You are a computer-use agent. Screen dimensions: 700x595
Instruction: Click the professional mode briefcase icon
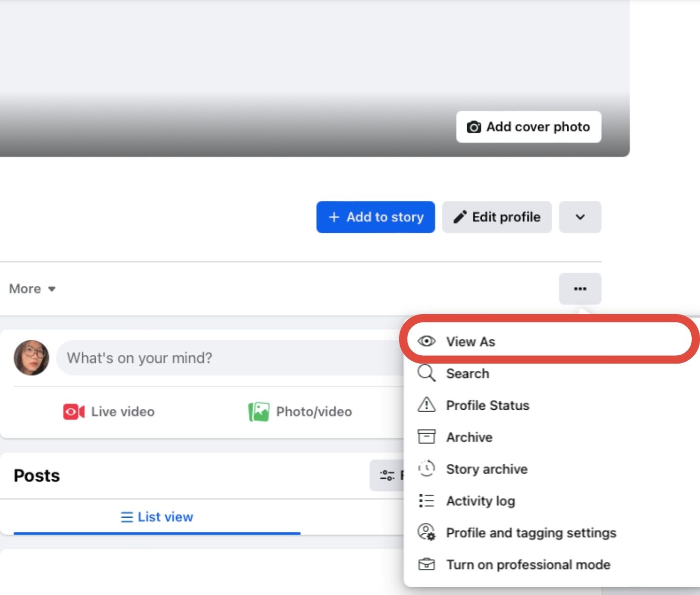(x=427, y=564)
